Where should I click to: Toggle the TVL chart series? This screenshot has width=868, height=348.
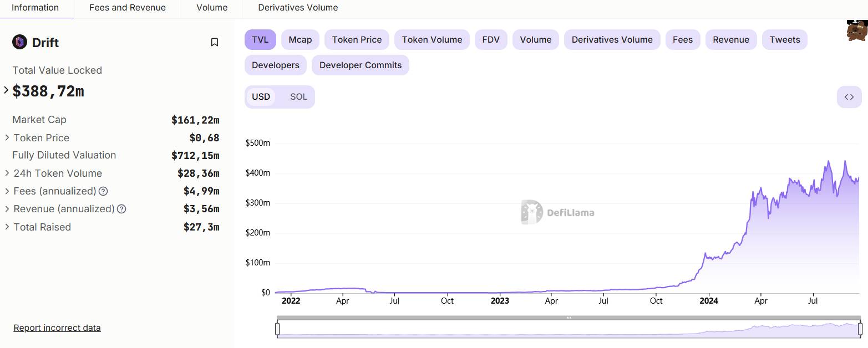(x=260, y=40)
